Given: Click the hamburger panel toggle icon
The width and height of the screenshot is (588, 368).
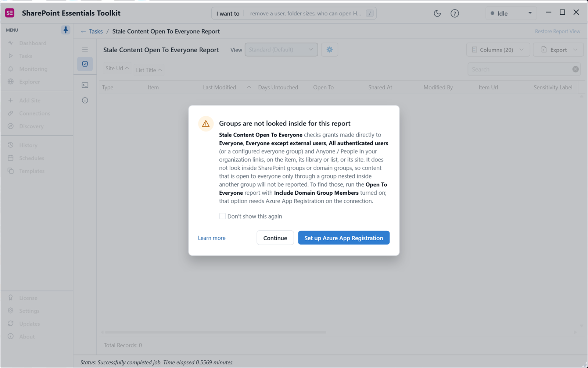Looking at the screenshot, I should click(x=85, y=50).
